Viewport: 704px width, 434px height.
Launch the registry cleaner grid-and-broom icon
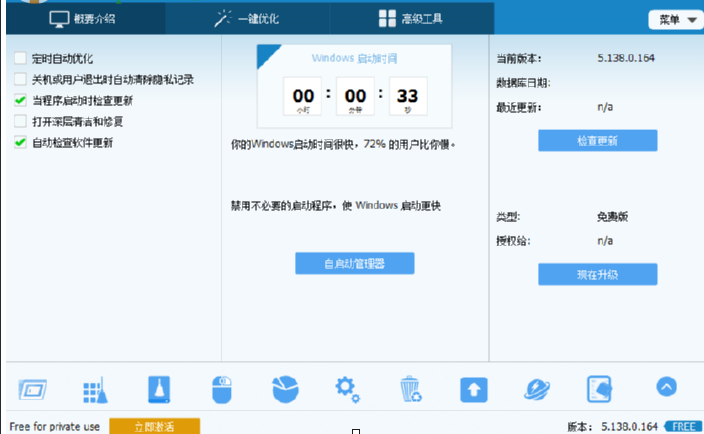(95, 390)
